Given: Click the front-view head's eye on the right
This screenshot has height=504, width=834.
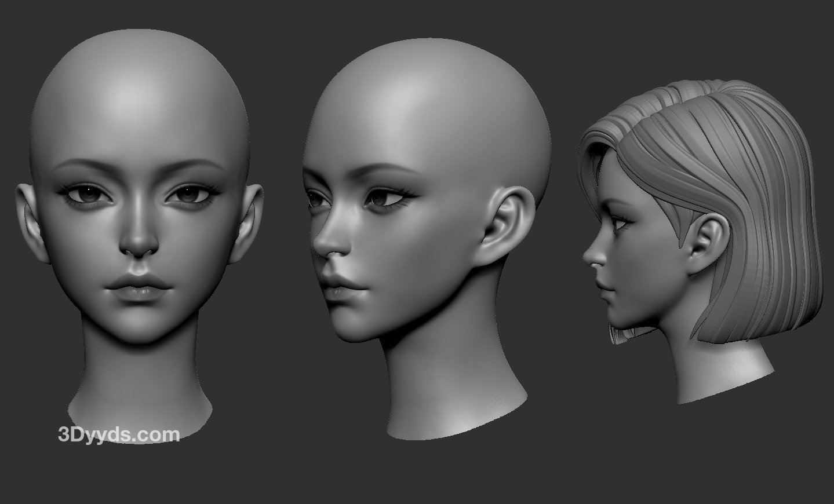Looking at the screenshot, I should (x=187, y=196).
